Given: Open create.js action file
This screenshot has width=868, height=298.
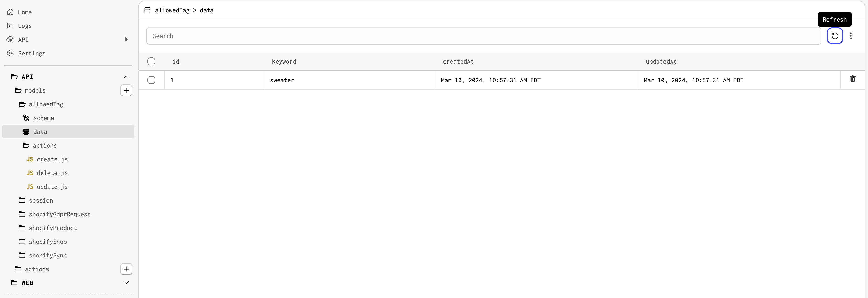Looking at the screenshot, I should tap(52, 159).
